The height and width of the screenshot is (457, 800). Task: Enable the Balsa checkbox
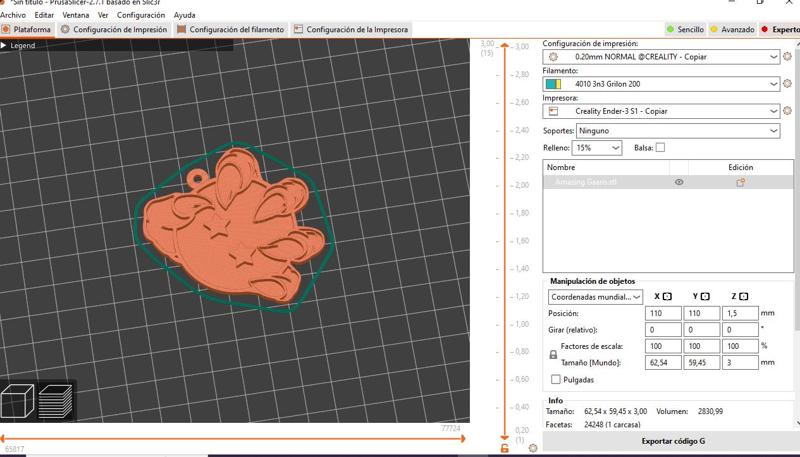click(x=660, y=148)
